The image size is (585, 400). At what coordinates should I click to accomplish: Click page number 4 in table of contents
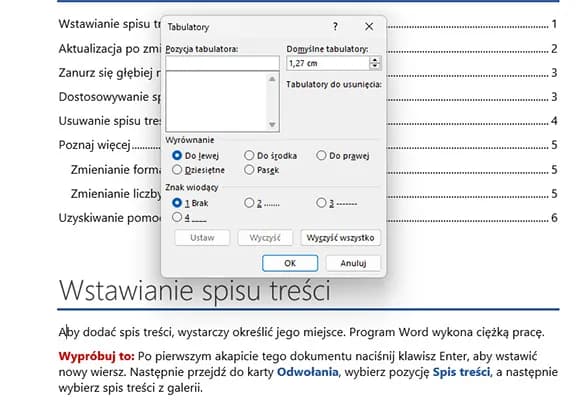554,121
